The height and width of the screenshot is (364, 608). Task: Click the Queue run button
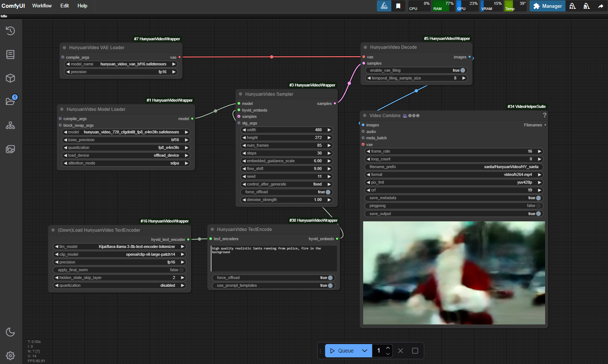[x=342, y=351]
